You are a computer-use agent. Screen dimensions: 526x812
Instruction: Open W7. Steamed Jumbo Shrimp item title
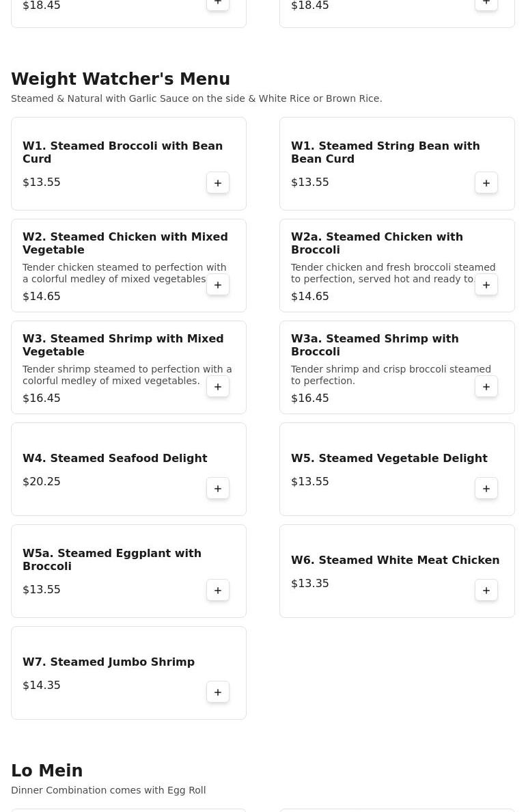[x=109, y=662]
